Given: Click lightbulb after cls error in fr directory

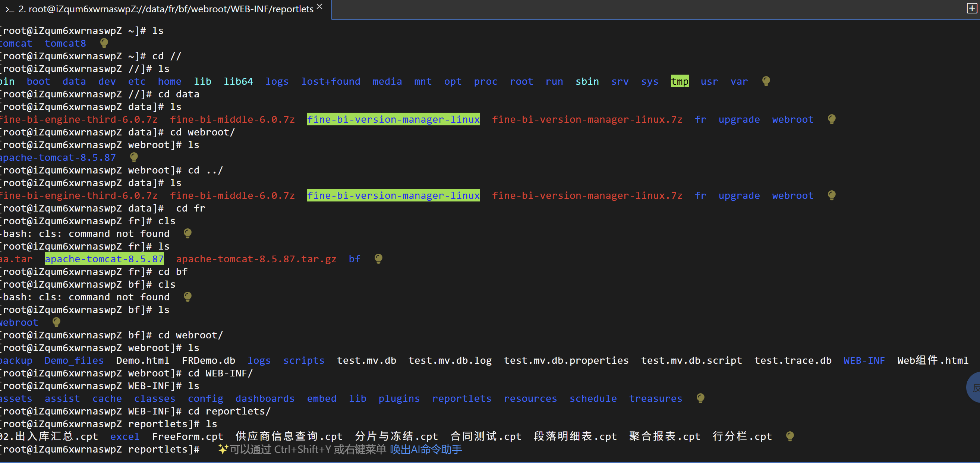Looking at the screenshot, I should click(188, 233).
